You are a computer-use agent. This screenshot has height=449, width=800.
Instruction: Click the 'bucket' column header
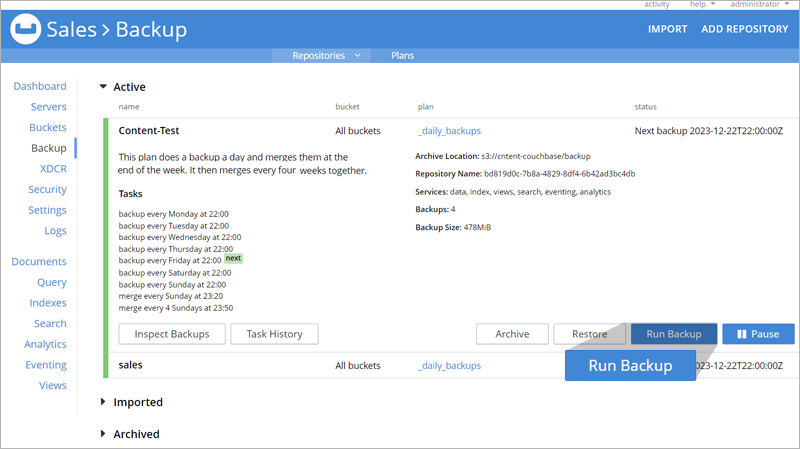click(x=347, y=107)
